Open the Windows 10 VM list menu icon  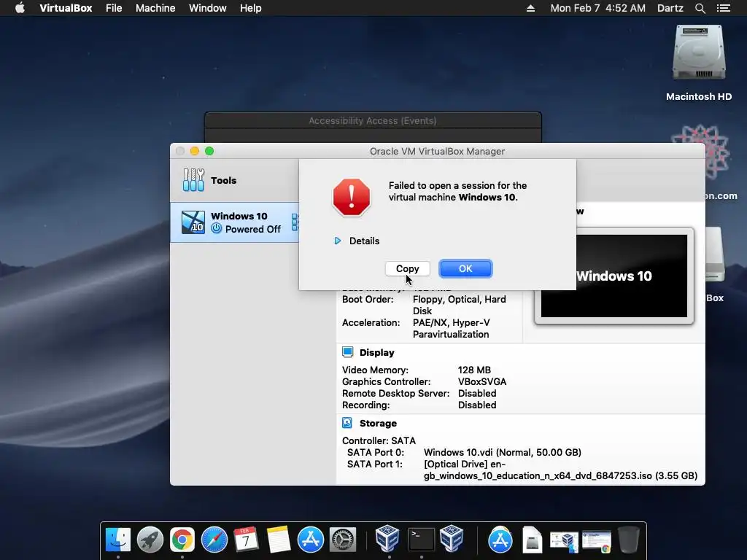click(x=295, y=222)
